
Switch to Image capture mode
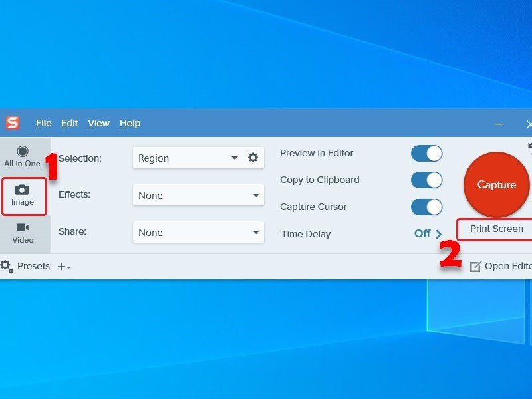pyautogui.click(x=24, y=196)
